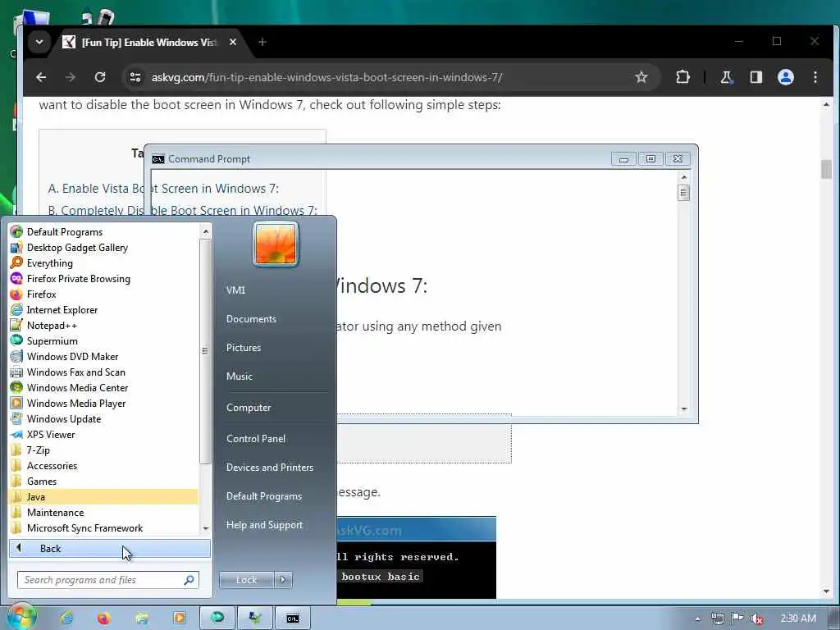Open the shutdown options arrow beside Lock
The image size is (840, 630).
coord(283,580)
